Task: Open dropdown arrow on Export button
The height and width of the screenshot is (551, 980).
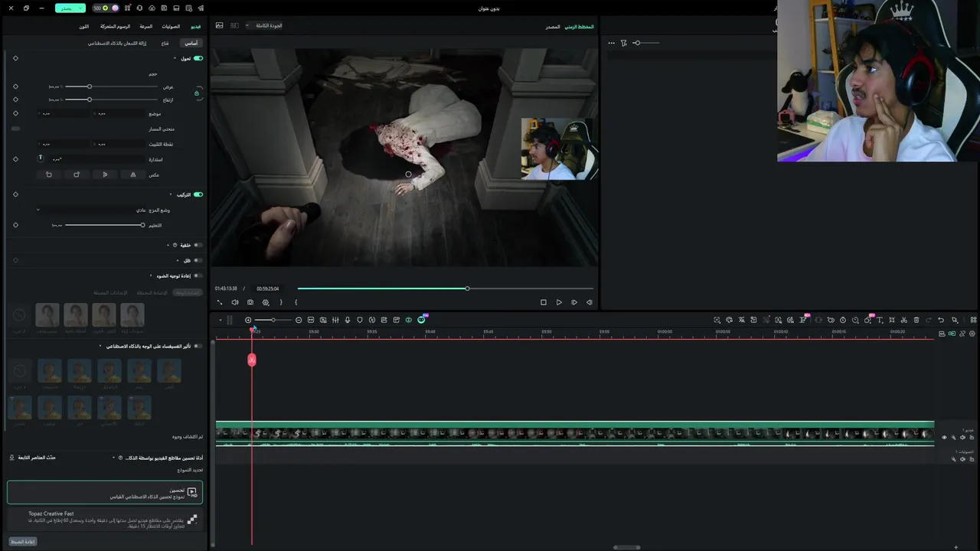Action: [81, 8]
